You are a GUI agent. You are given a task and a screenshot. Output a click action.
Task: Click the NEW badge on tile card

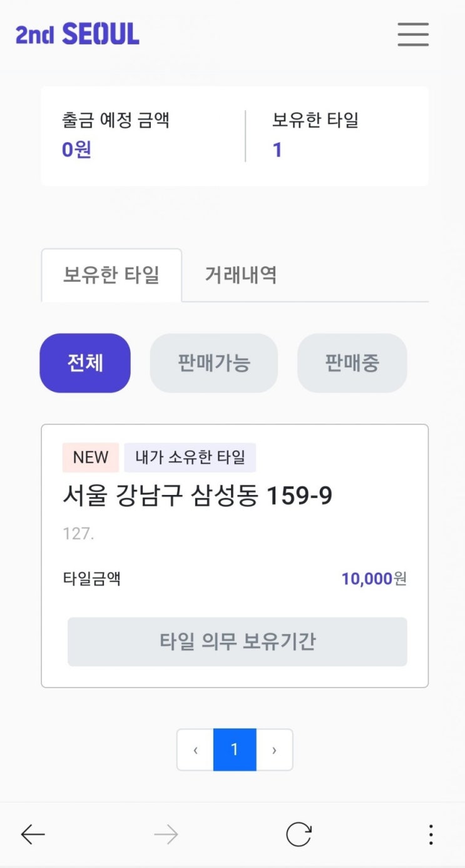(91, 457)
